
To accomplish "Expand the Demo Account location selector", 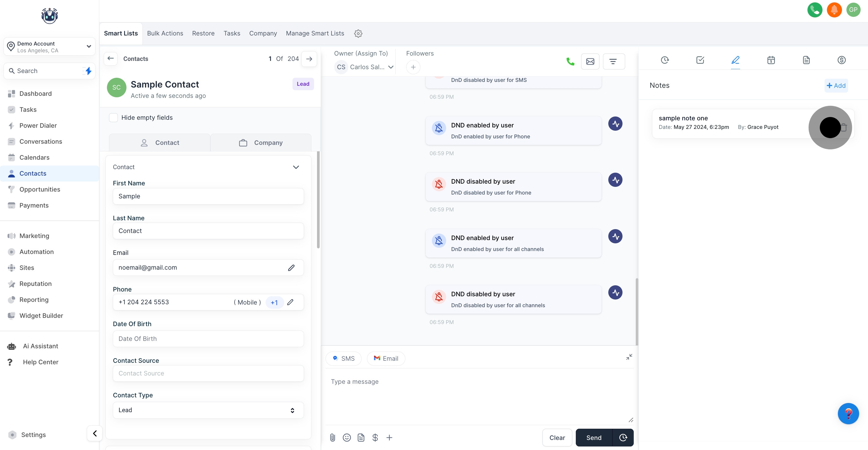I will tap(50, 46).
